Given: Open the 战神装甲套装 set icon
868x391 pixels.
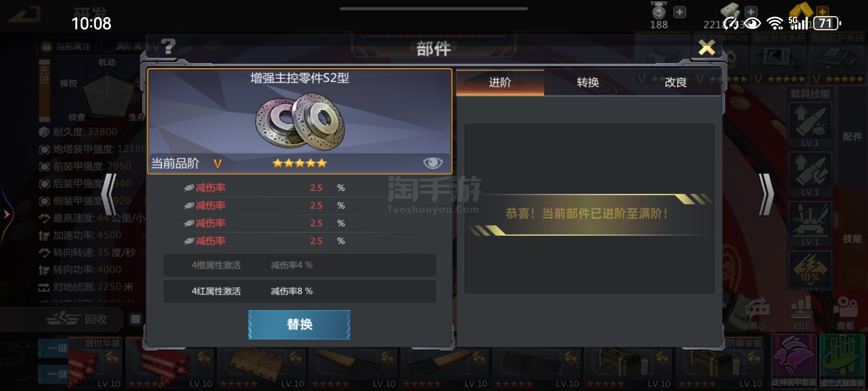Looking at the screenshot, I should click(x=793, y=361).
